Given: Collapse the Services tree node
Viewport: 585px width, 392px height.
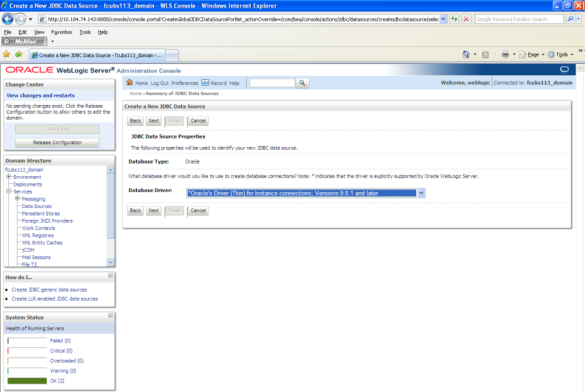Looking at the screenshot, I should [x=9, y=191].
